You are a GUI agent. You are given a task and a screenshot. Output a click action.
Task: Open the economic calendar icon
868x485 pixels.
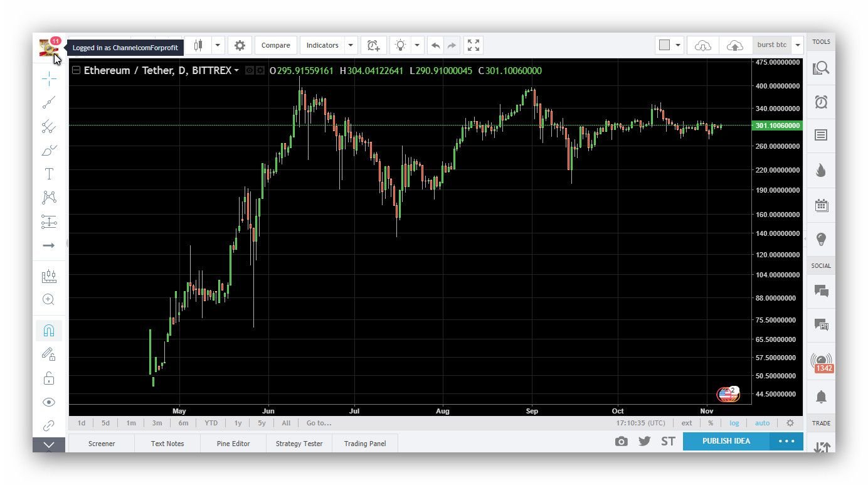821,205
